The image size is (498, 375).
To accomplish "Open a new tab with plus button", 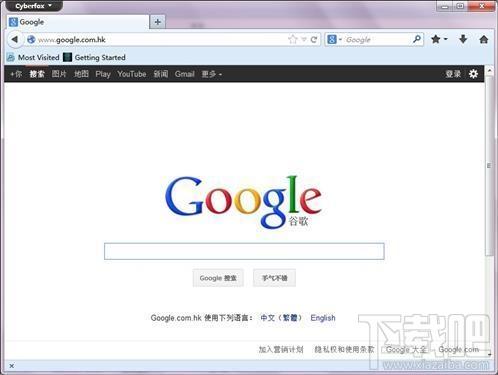I will click(x=157, y=22).
